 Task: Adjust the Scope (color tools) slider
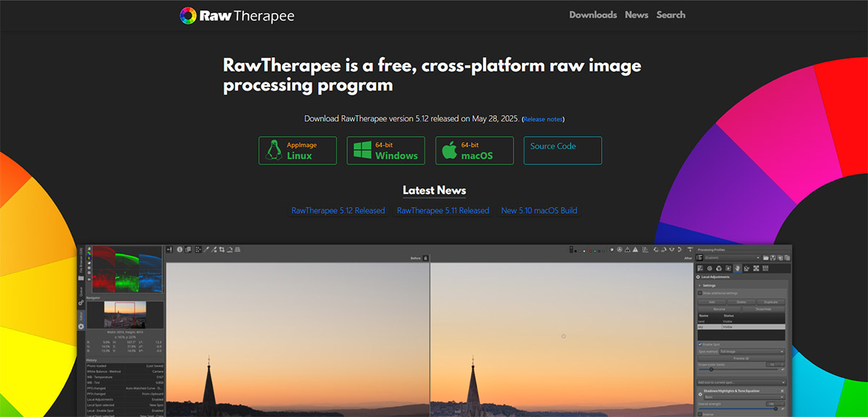coord(739,369)
